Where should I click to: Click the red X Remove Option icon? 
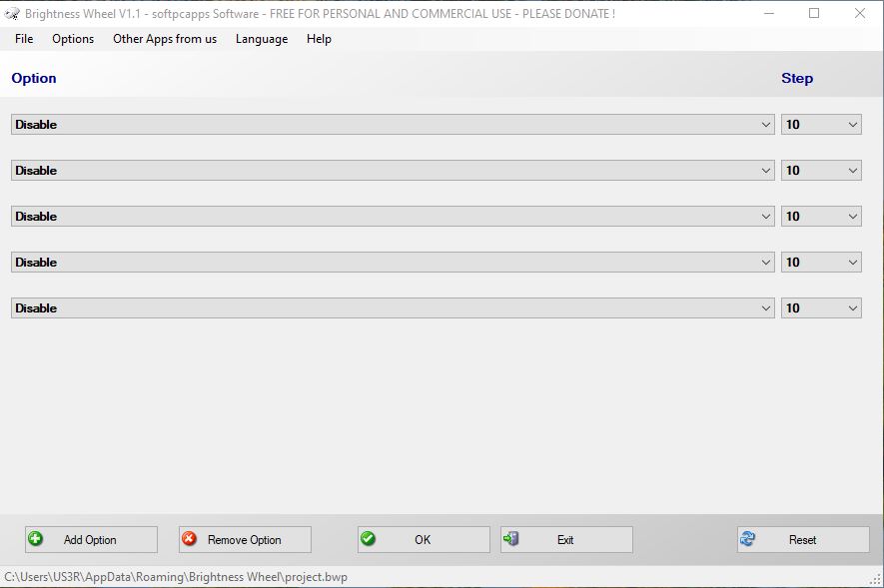[189, 539]
